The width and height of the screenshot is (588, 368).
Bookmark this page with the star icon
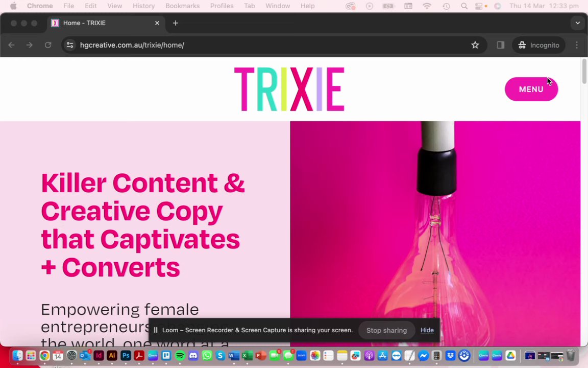[475, 45]
